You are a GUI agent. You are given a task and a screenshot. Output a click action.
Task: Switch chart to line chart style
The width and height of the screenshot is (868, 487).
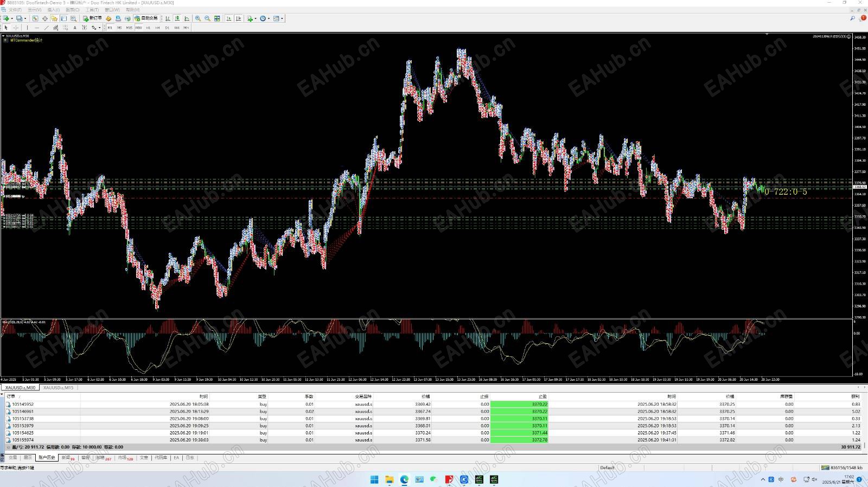click(187, 18)
